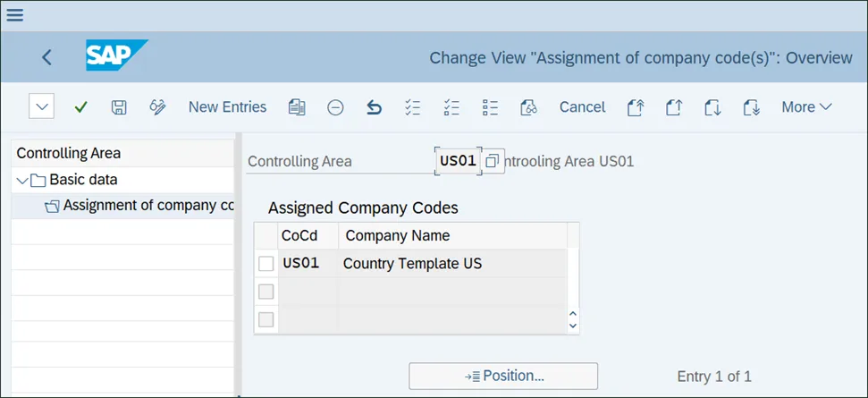Click the green Enter checkmark icon
Screen dimensions: 868x398
81,107
